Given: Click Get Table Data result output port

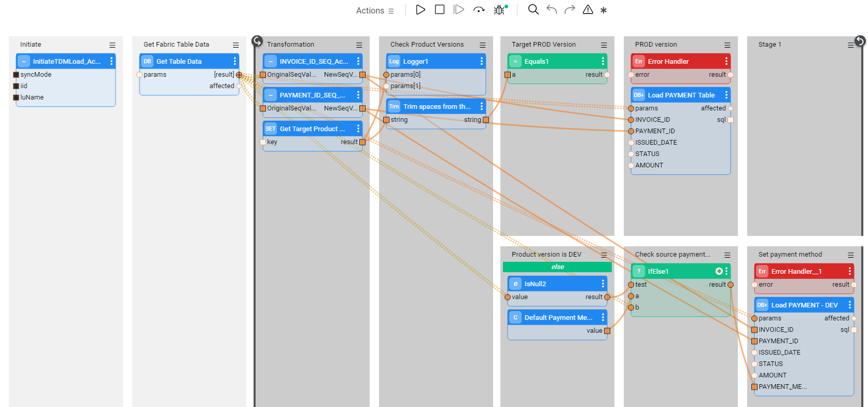Looking at the screenshot, I should click(239, 75).
